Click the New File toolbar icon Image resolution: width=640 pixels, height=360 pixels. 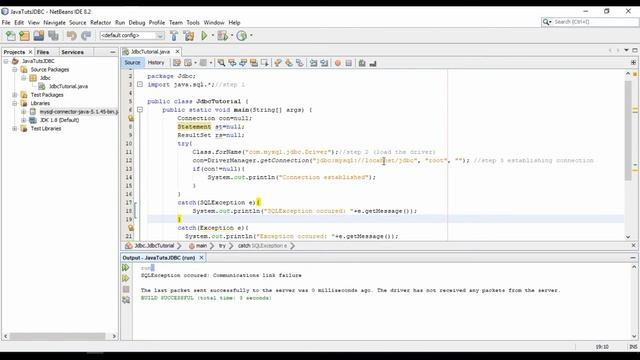click(10, 36)
